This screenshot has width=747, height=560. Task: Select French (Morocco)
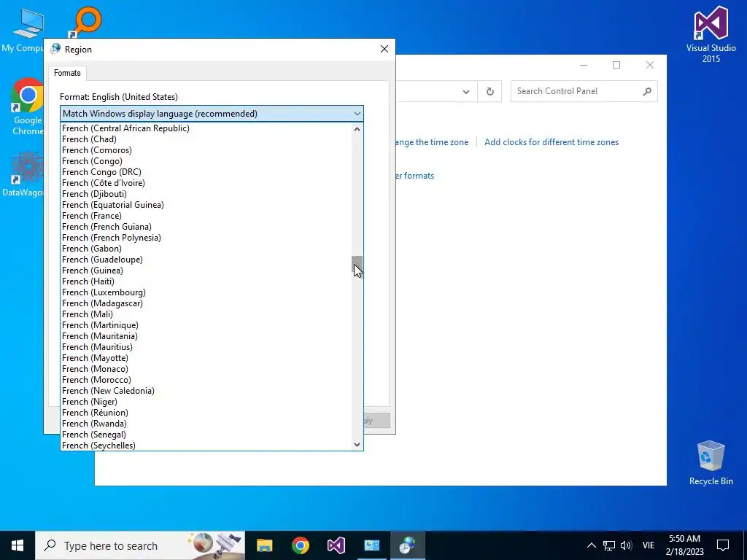(x=206, y=380)
